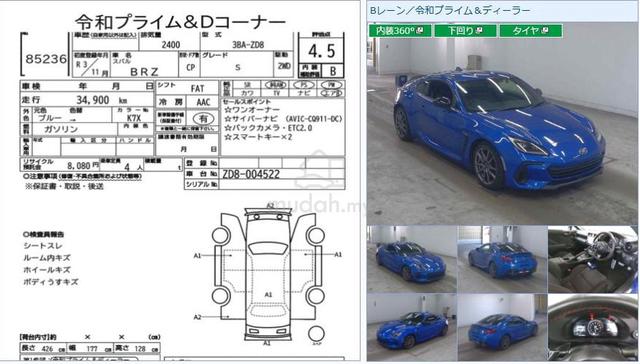Screen dimensions: 640x364
Task: Click the 4.5 grade score
Action: click(322, 52)
